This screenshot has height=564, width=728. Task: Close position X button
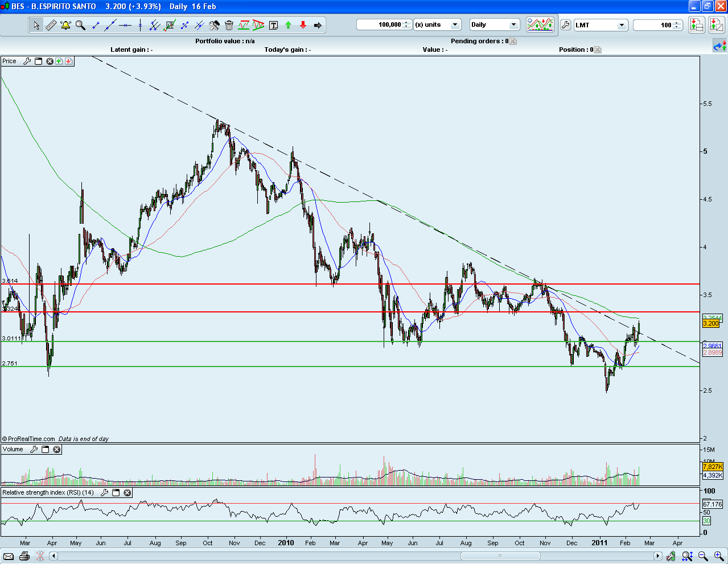pyautogui.click(x=598, y=50)
